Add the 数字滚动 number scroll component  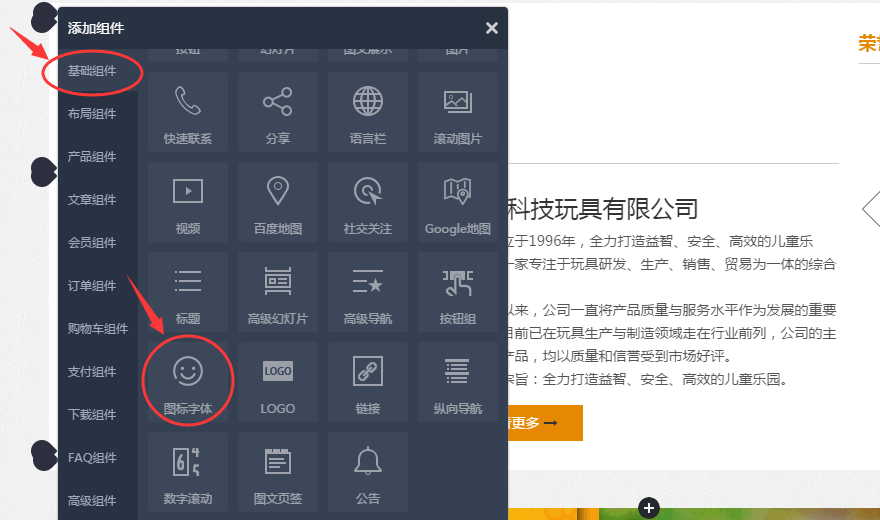coord(188,472)
